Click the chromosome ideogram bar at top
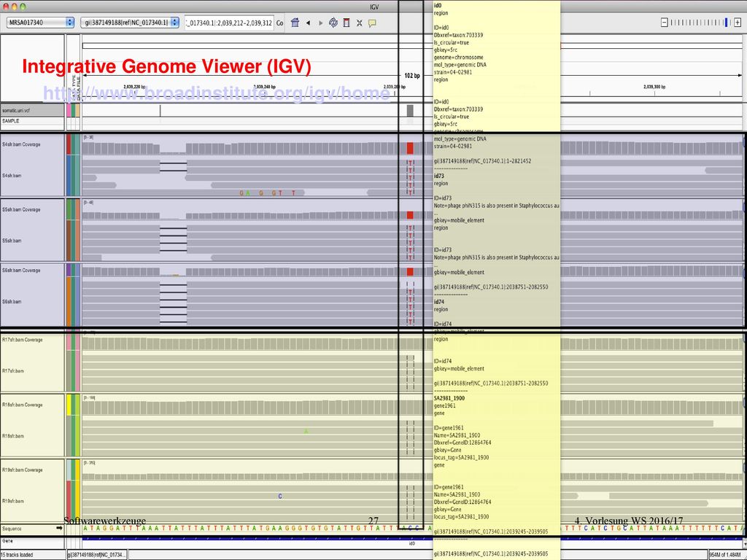The height and width of the screenshot is (560, 747). pyautogui.click(x=412, y=46)
